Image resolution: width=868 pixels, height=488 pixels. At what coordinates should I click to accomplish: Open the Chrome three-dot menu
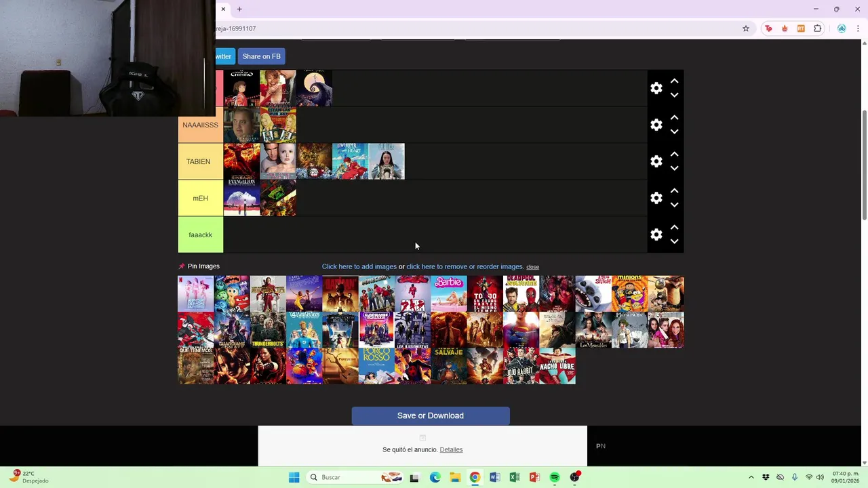coord(857,28)
